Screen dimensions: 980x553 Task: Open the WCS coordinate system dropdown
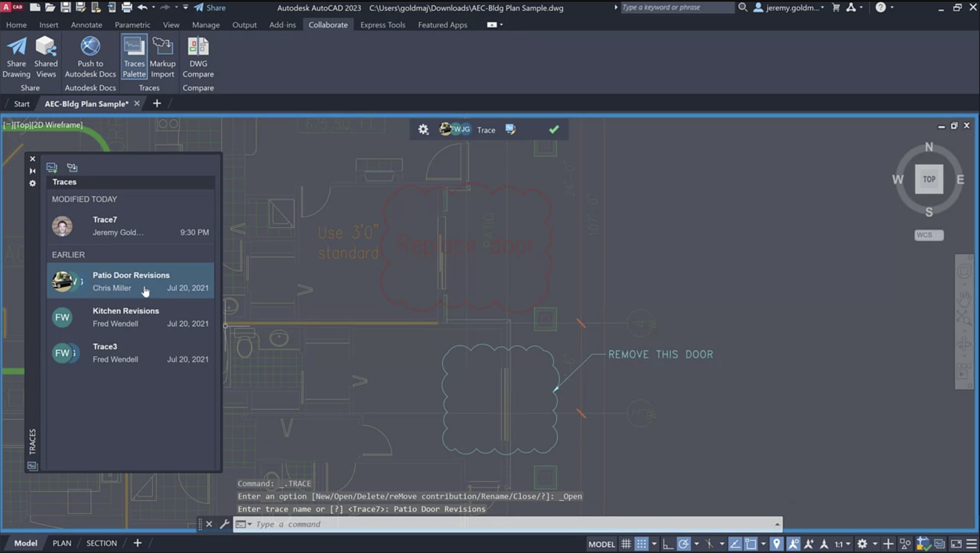point(929,235)
